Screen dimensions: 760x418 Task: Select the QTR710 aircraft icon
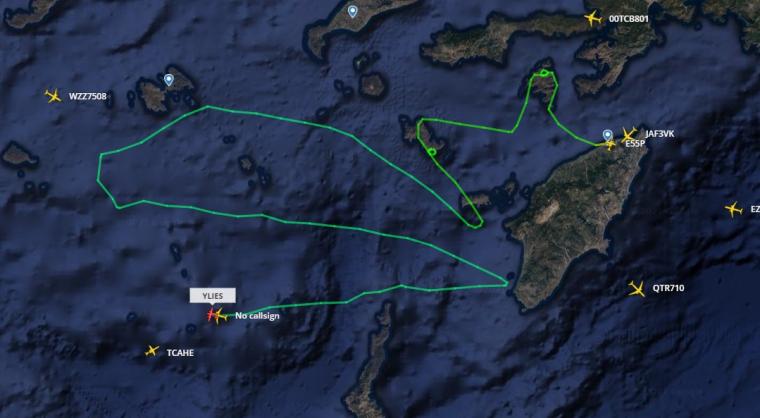[x=637, y=289]
